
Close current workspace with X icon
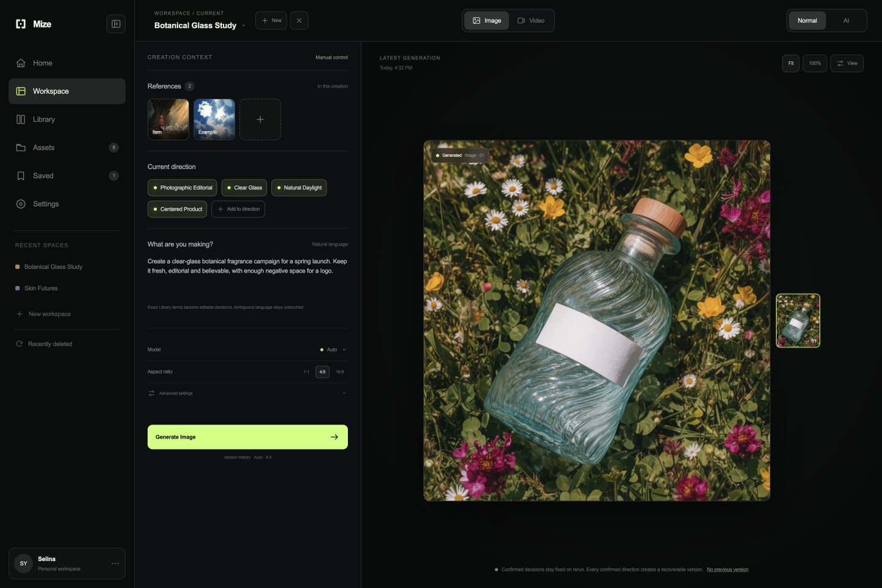coord(299,20)
